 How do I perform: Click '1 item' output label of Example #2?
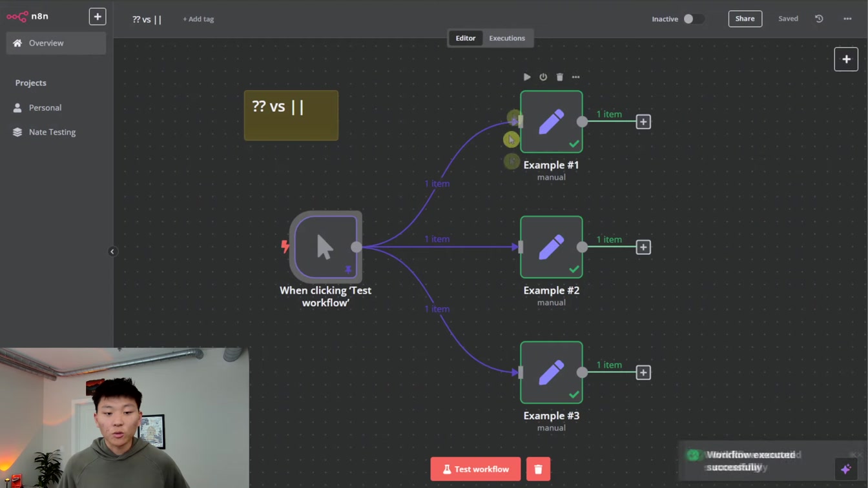(609, 239)
